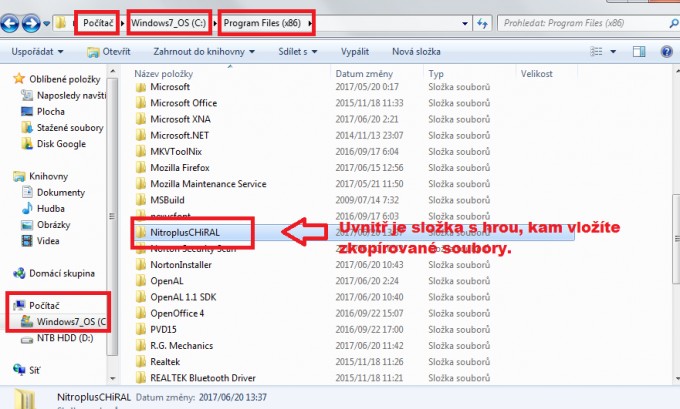Open the Uspořádat menu
This screenshot has height=409, width=680.
37,52
